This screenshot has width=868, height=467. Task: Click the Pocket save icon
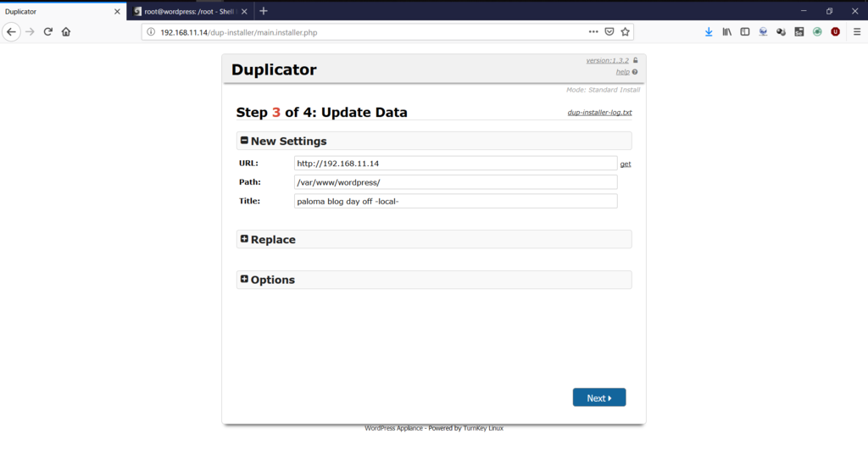(609, 31)
